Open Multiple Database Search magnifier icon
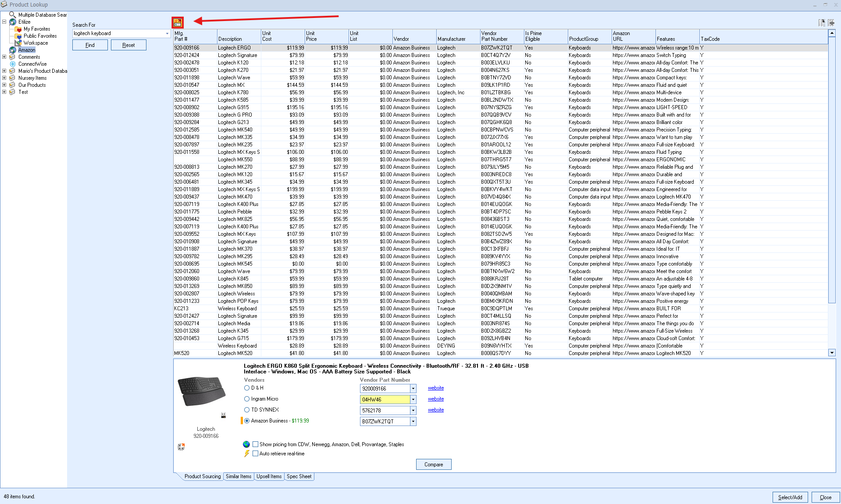Image resolution: width=841 pixels, height=504 pixels. 12,15
